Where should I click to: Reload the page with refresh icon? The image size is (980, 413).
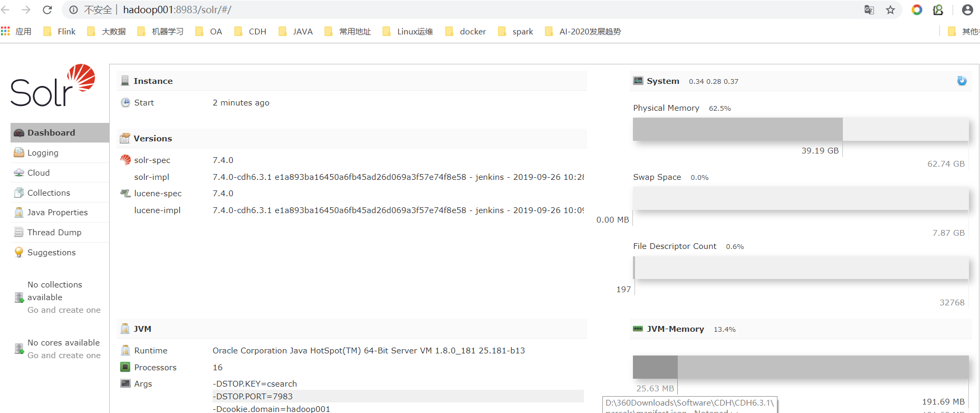click(x=47, y=10)
